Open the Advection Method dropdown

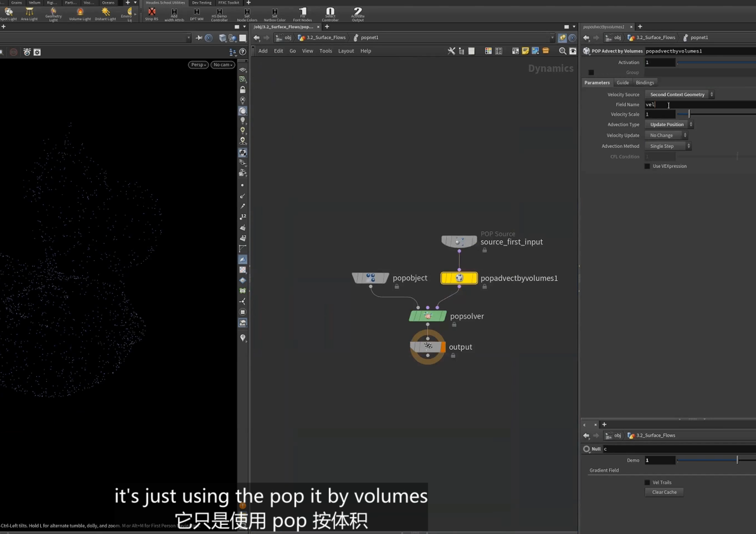point(668,146)
